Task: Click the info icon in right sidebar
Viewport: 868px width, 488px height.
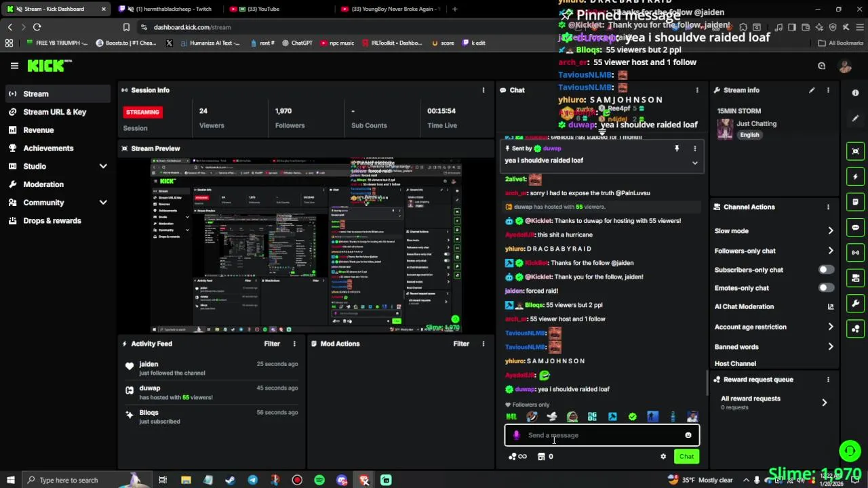Action: point(855,93)
